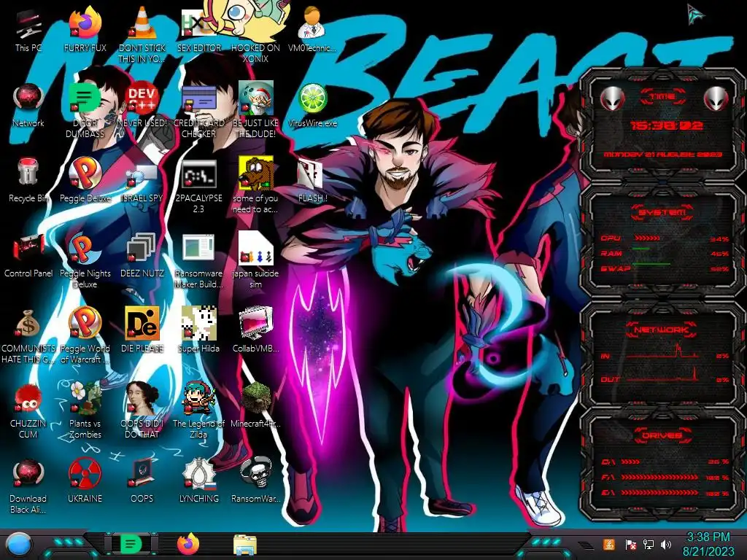Screen dimensions: 747x560
Task: Click the widget's right alien head logo
Action: [716, 98]
